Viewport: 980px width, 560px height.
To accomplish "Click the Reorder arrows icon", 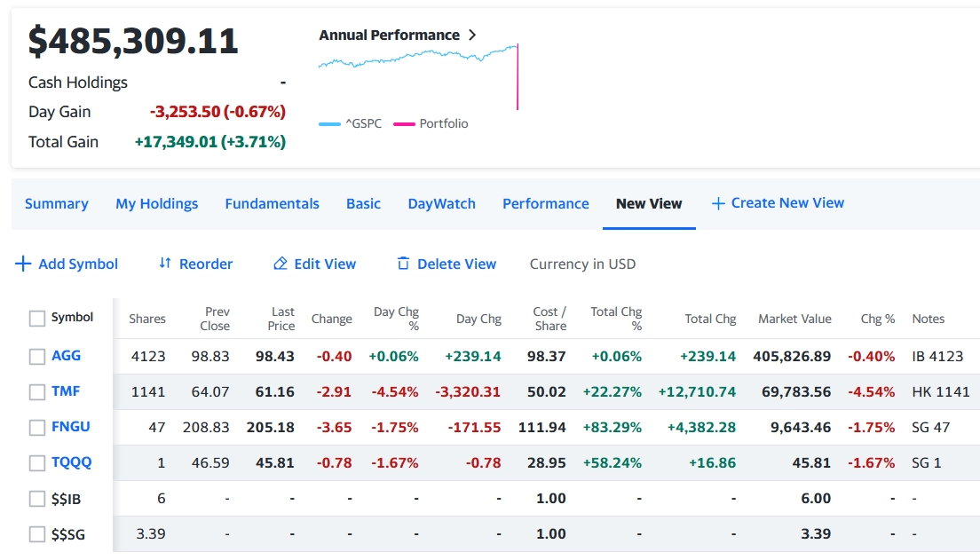I will pyautogui.click(x=164, y=264).
